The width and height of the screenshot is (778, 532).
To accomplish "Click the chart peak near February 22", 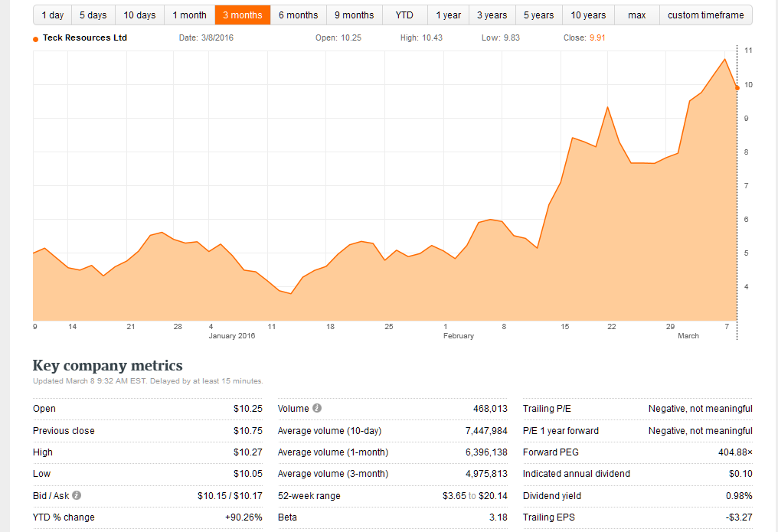I will (607, 107).
